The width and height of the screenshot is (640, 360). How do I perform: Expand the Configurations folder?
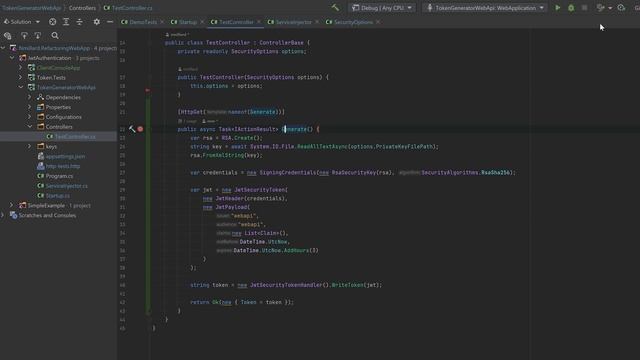30,117
